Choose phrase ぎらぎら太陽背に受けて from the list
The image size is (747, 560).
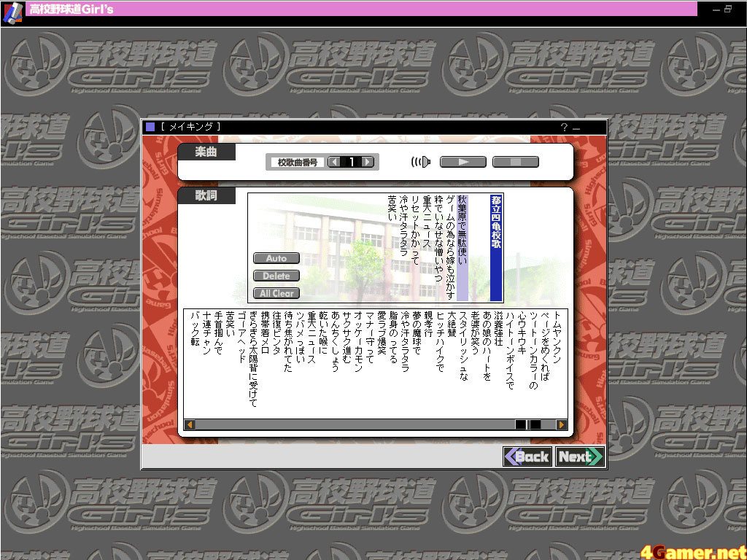(253, 359)
